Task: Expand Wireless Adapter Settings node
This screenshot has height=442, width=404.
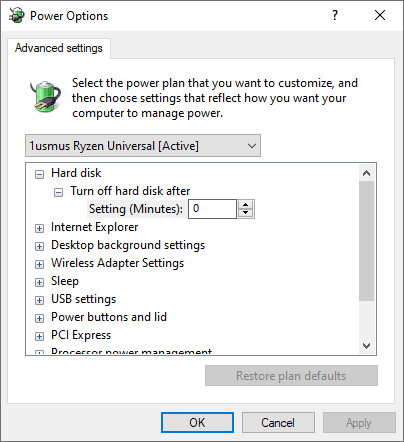Action: (x=39, y=264)
